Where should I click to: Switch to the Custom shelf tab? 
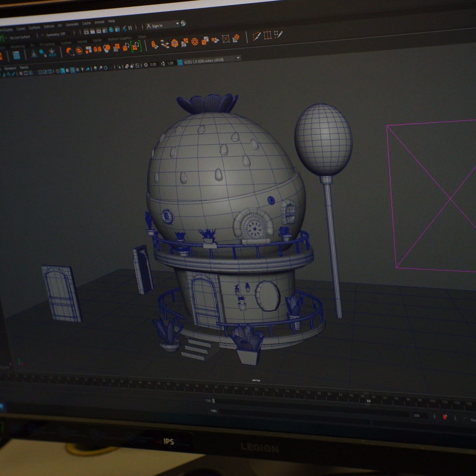pos(66,43)
